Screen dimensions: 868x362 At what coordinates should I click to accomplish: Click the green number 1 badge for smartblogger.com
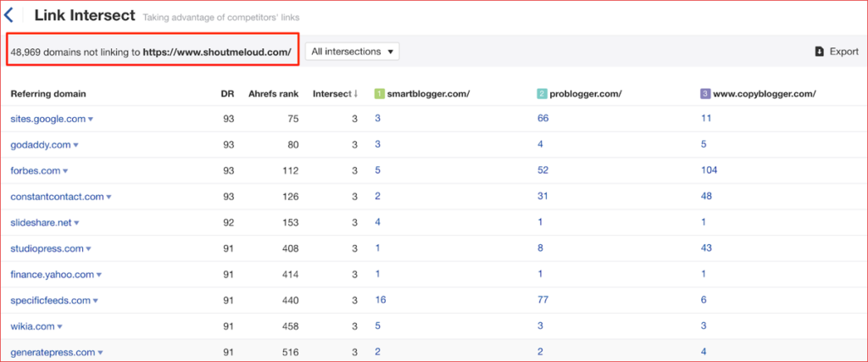(379, 94)
